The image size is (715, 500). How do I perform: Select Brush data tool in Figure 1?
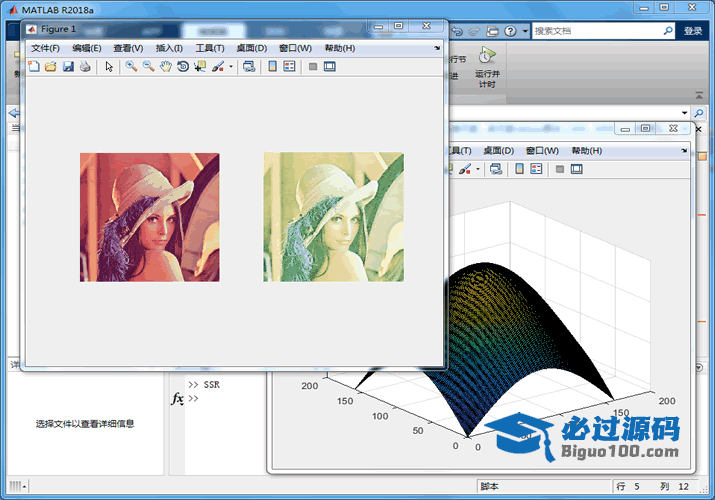(218, 67)
